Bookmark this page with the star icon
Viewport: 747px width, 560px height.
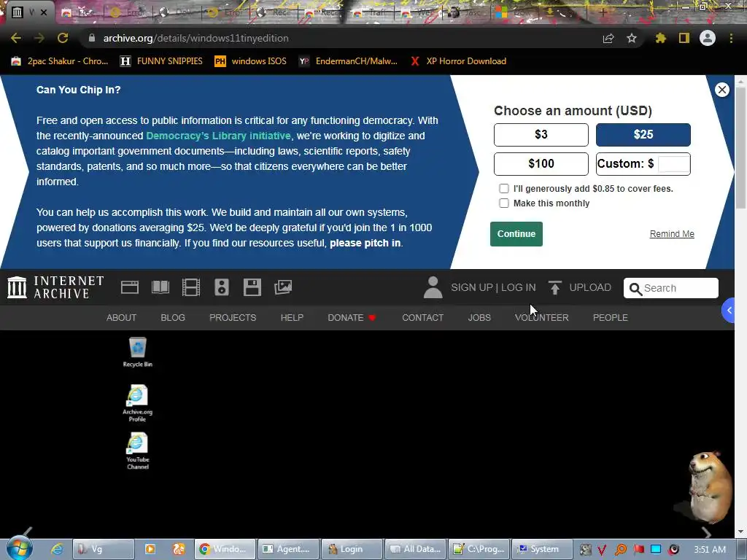pos(632,38)
